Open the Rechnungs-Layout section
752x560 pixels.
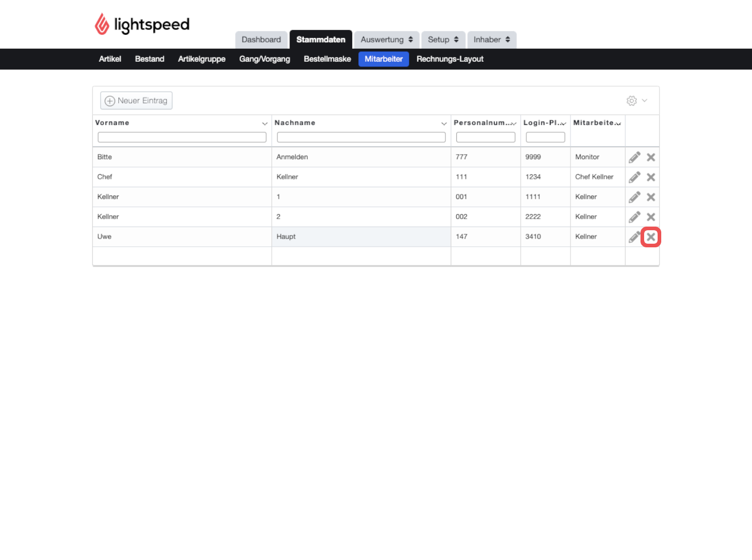click(x=450, y=59)
